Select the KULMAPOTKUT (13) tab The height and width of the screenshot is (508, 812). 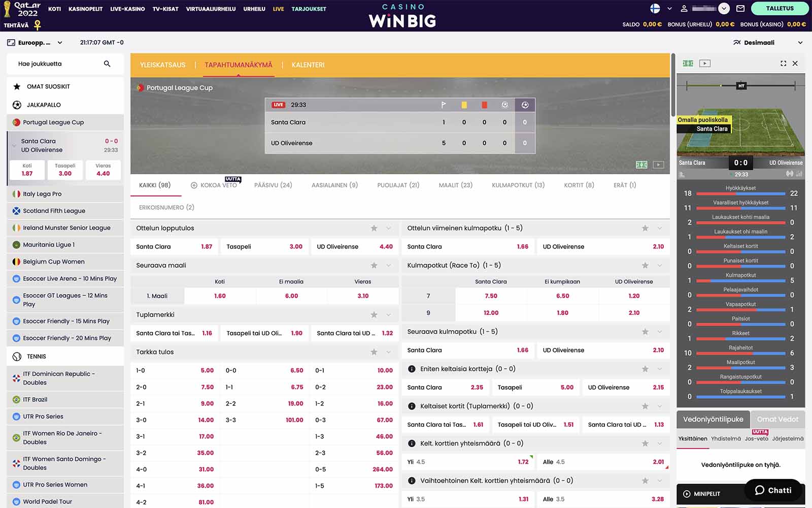pos(518,185)
